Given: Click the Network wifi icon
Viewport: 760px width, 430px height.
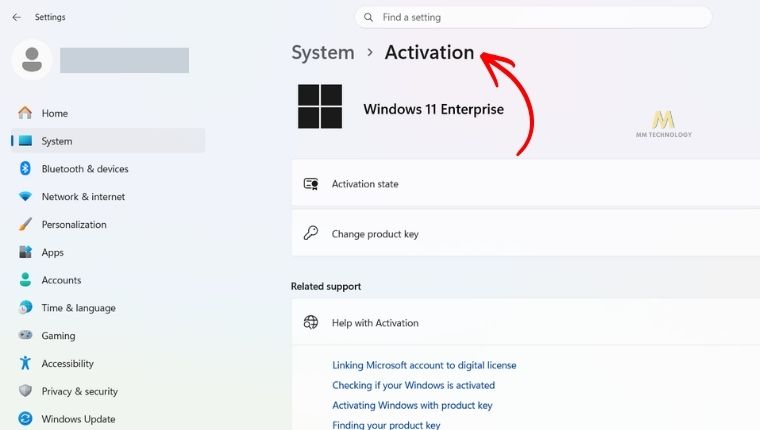Looking at the screenshot, I should tap(25, 196).
